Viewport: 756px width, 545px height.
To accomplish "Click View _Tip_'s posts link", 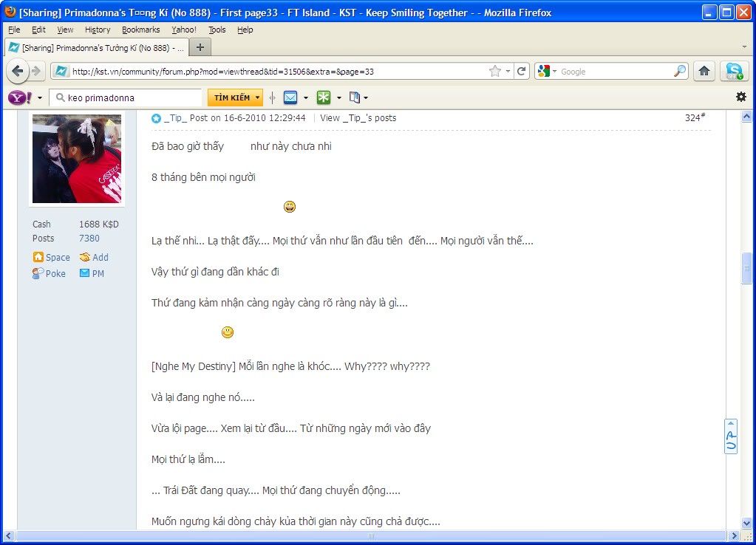I will point(358,118).
